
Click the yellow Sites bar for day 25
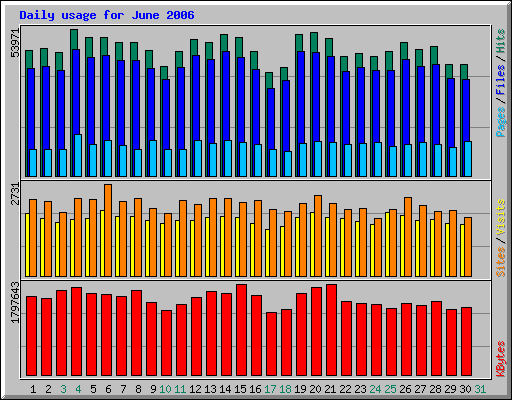tap(387, 244)
